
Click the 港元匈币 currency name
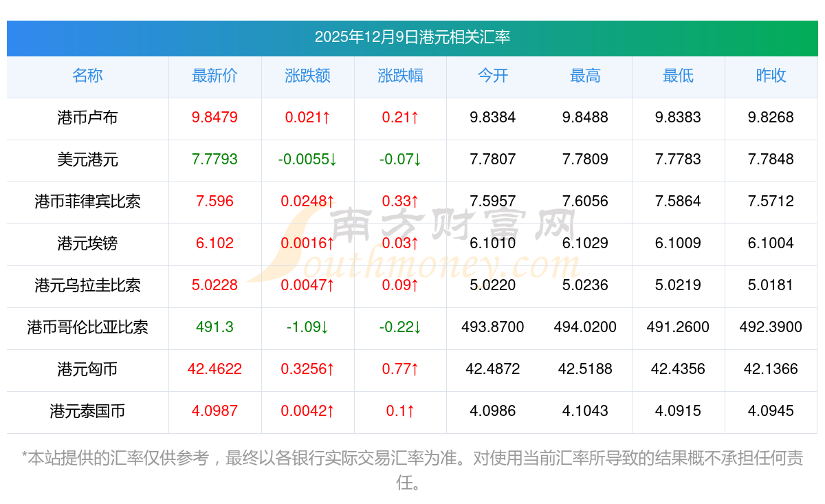87,369
